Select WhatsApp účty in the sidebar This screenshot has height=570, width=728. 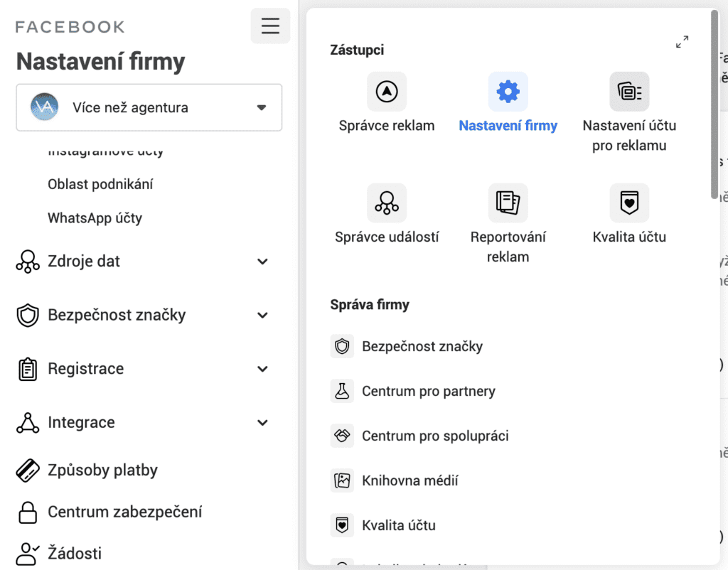pos(95,218)
